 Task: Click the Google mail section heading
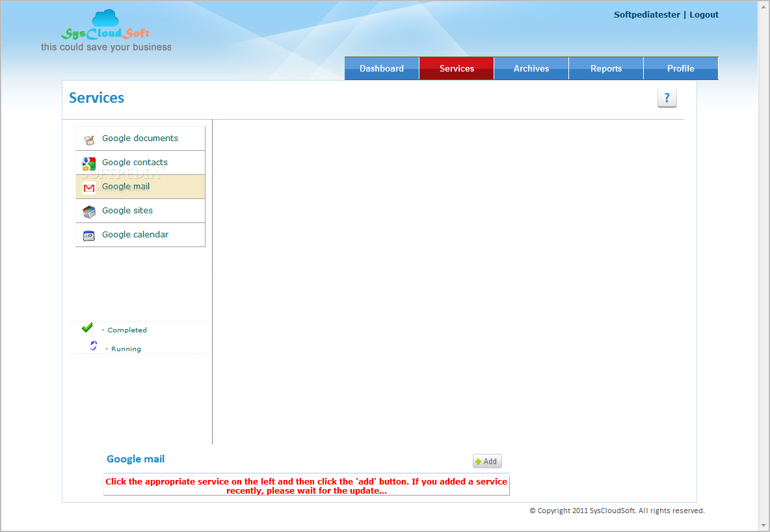(x=135, y=459)
